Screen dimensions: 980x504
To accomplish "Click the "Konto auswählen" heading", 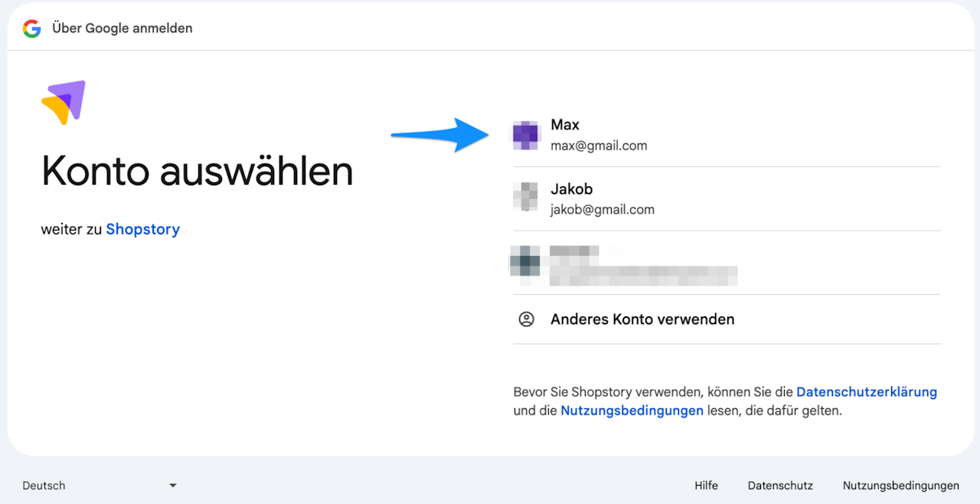I will (x=198, y=171).
